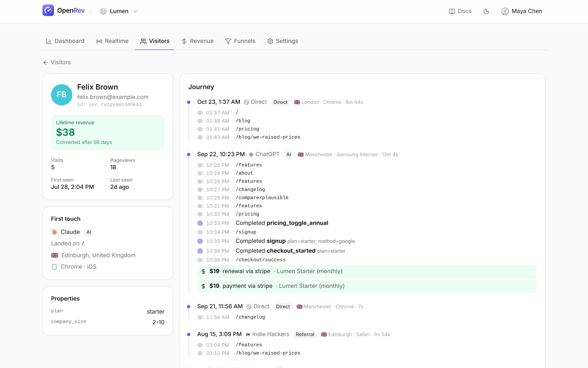Click the /blog/we-raised-prices path at 01:43 AM
The width and height of the screenshot is (588, 368).
(x=268, y=137)
